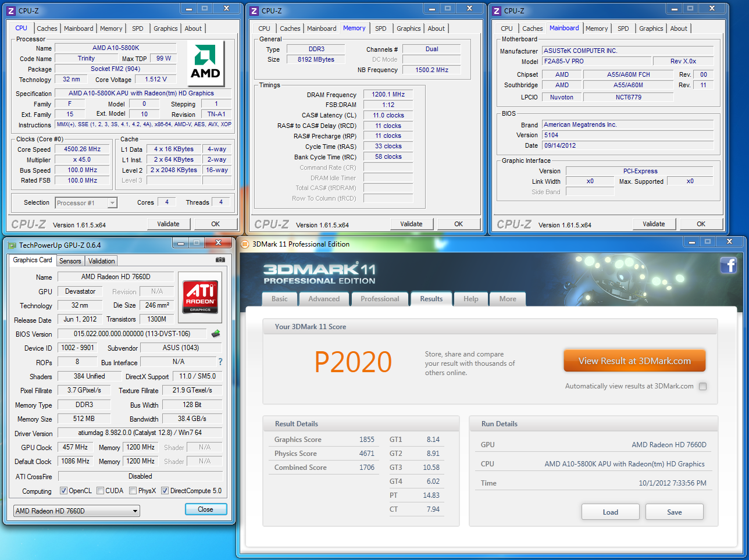This screenshot has width=749, height=560.
Task: Click the BIOS save chip icon in GPU-Z
Action: (216, 334)
